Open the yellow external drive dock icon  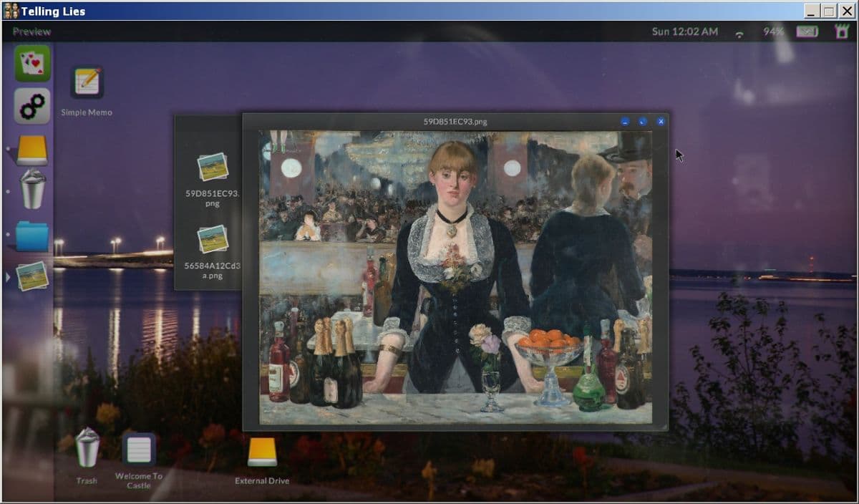click(x=32, y=150)
